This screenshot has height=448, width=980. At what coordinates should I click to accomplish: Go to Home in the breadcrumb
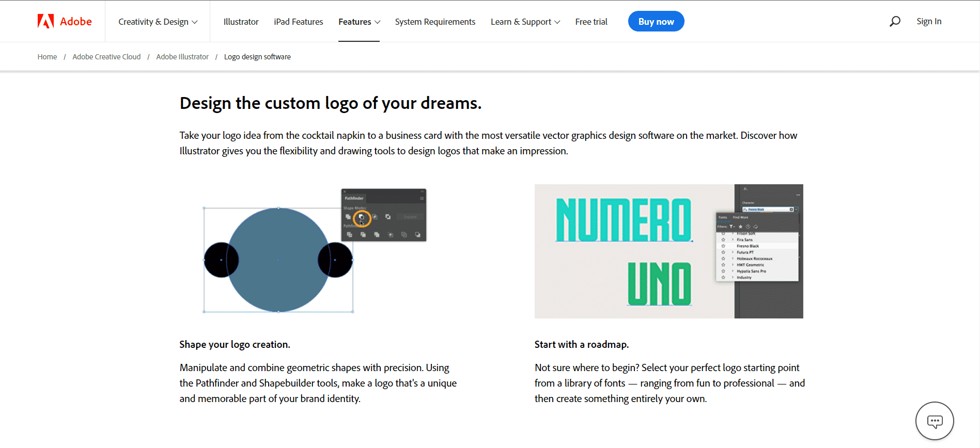[x=47, y=57]
